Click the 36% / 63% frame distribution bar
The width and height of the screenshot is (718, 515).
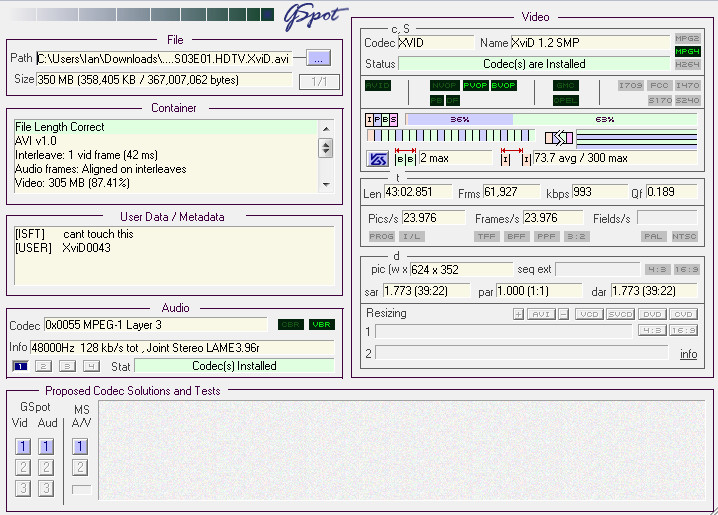coord(551,119)
